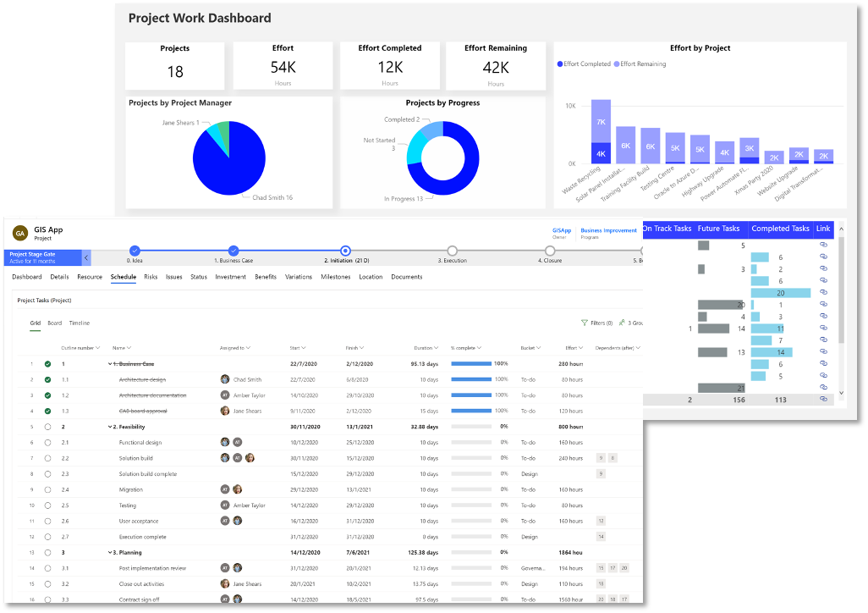Toggle the green completed checkmark on Business Case
The image size is (868, 613).
[48, 363]
